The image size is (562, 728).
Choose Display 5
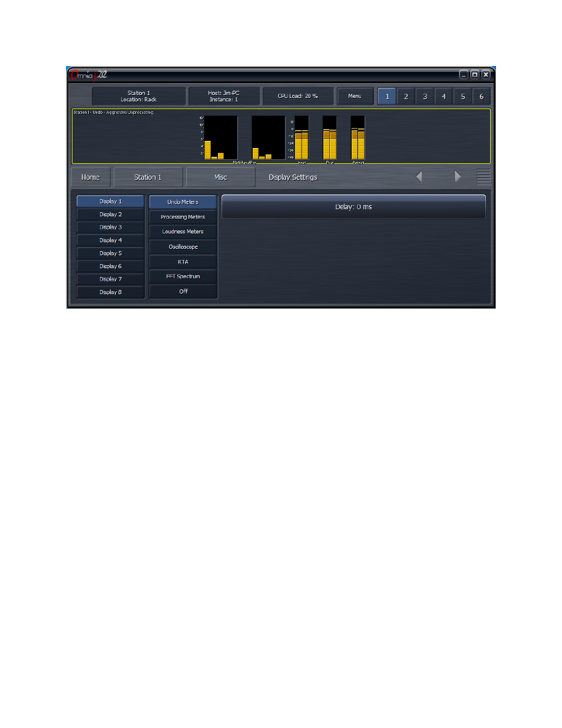tap(111, 253)
